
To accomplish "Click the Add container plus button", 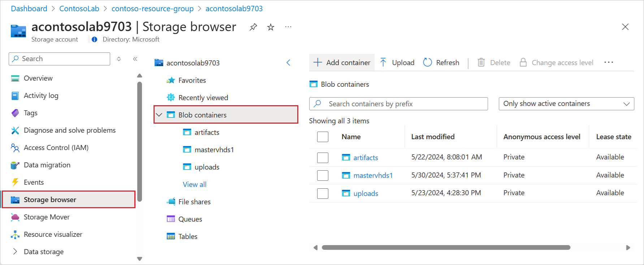I will (x=342, y=63).
